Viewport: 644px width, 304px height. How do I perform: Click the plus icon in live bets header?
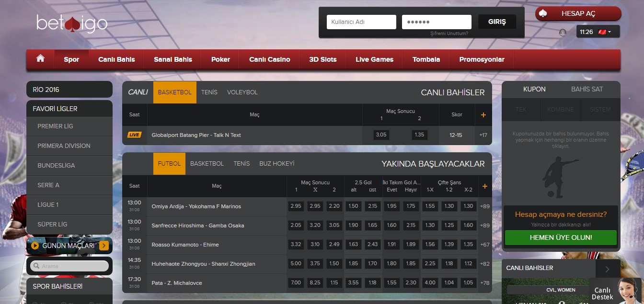tap(483, 115)
